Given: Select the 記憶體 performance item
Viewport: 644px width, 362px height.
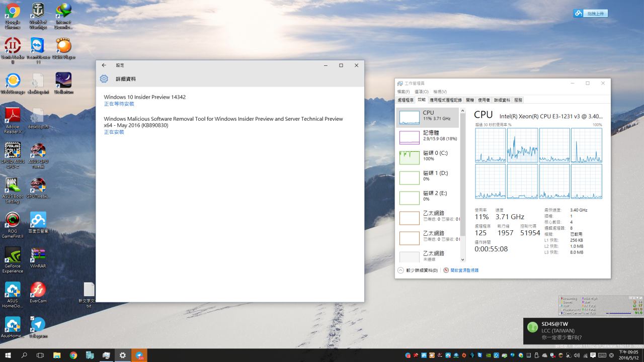Looking at the screenshot, I should (x=428, y=136).
